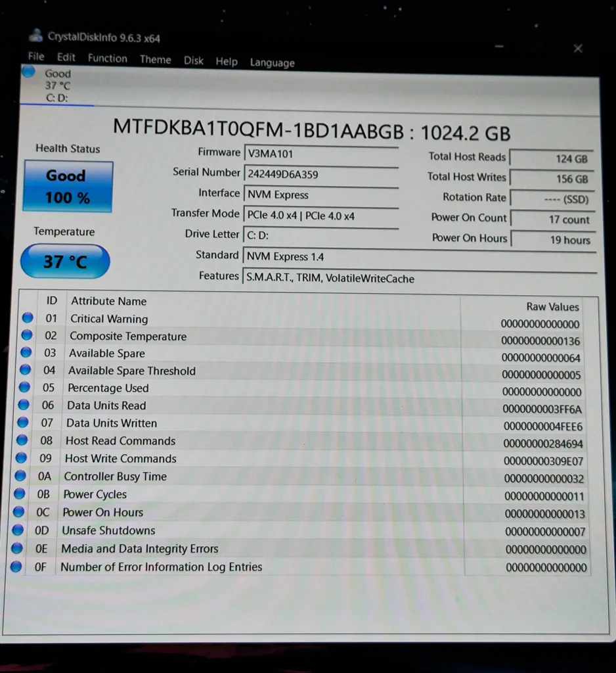
Task: Click the 37 °C temperature button
Action: click(65, 262)
